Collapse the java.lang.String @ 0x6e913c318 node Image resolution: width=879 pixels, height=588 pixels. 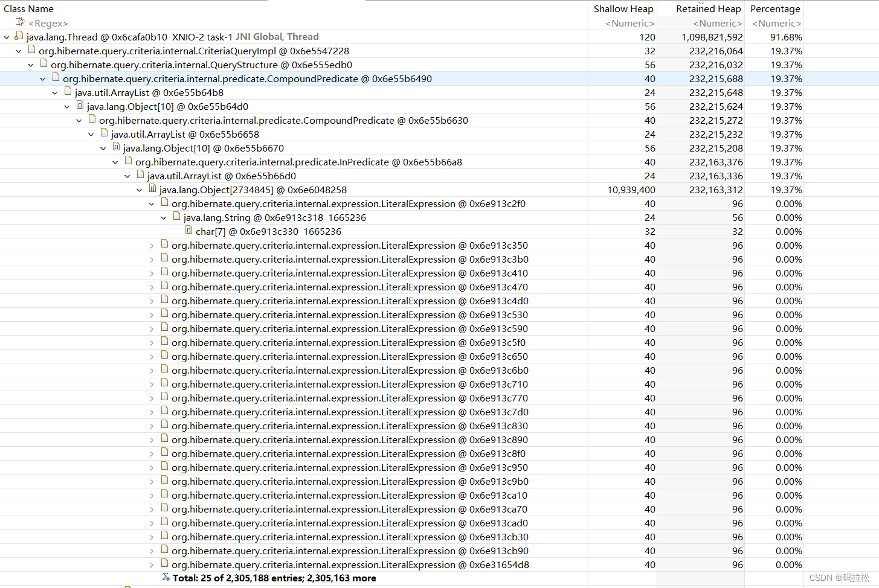(x=164, y=218)
